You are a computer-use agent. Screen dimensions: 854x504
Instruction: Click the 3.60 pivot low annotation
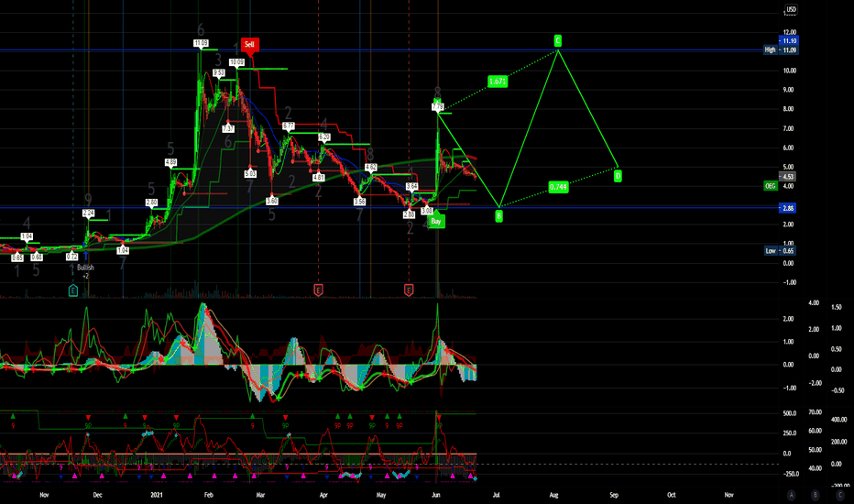click(x=272, y=201)
